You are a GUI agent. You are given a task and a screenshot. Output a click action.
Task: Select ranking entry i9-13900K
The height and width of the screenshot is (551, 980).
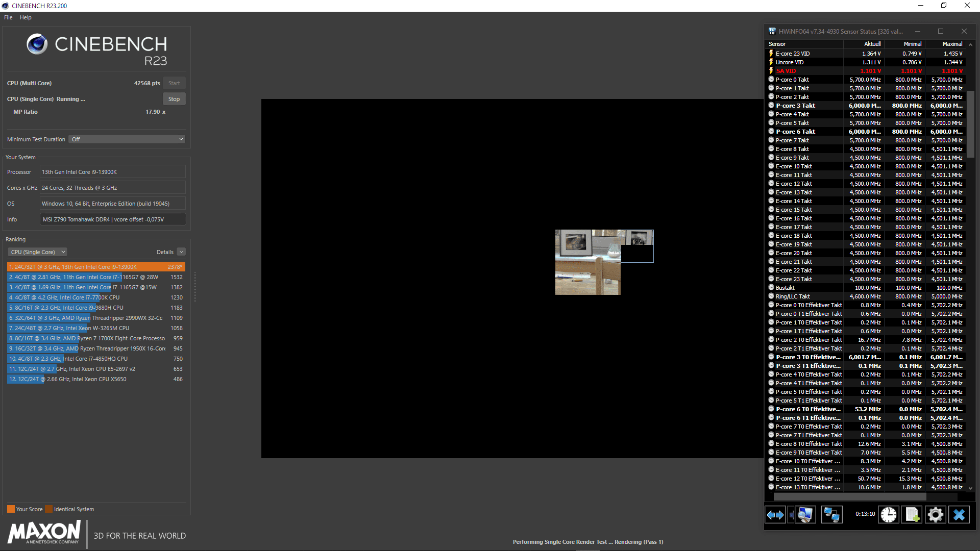pos(96,267)
